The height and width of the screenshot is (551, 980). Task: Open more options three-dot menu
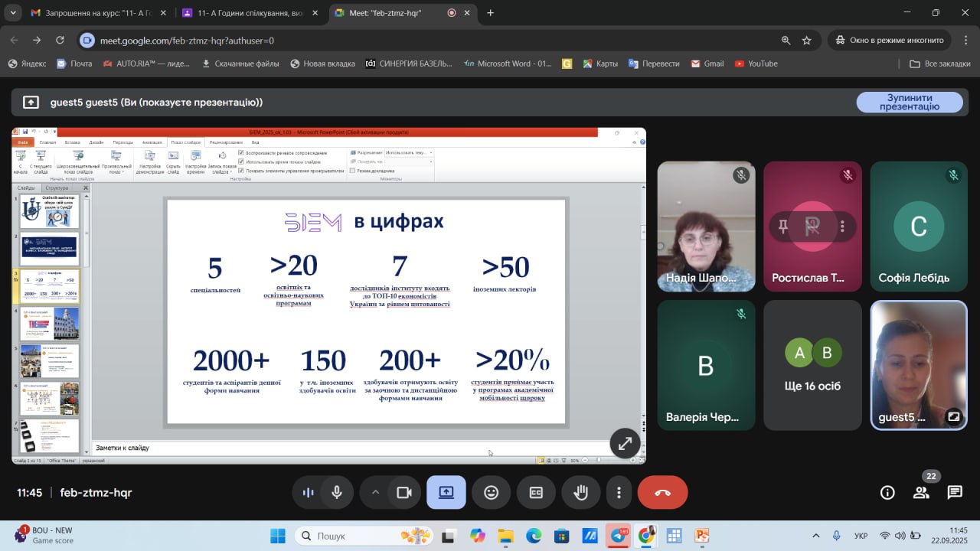coord(619,493)
